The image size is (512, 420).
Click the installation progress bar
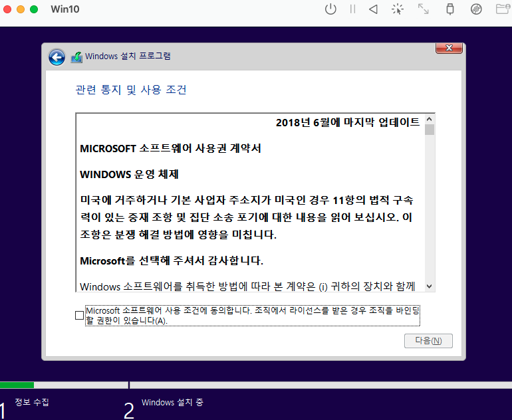256,385
